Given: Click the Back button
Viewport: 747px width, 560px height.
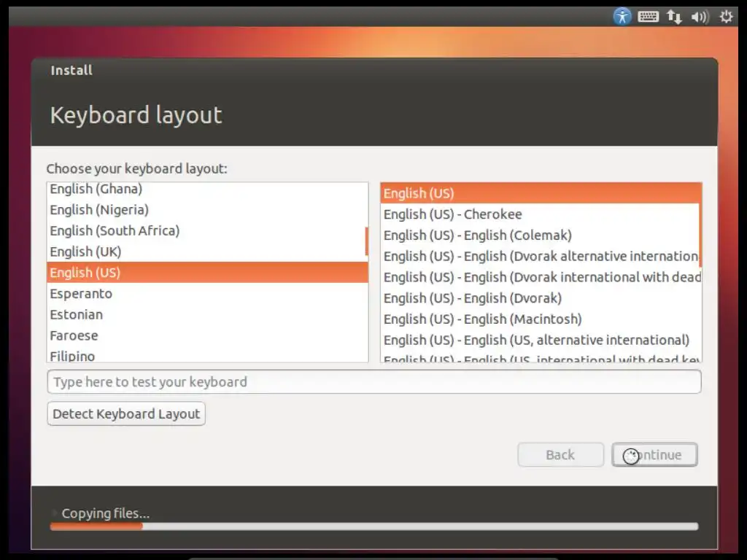Looking at the screenshot, I should 561,455.
